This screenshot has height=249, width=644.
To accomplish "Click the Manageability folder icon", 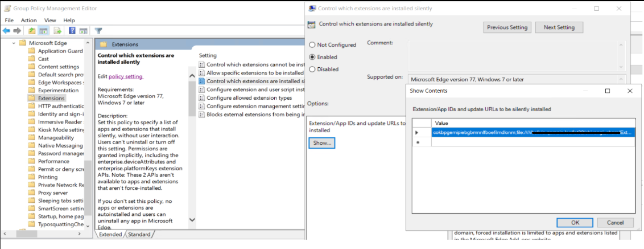I will pos(31,137).
